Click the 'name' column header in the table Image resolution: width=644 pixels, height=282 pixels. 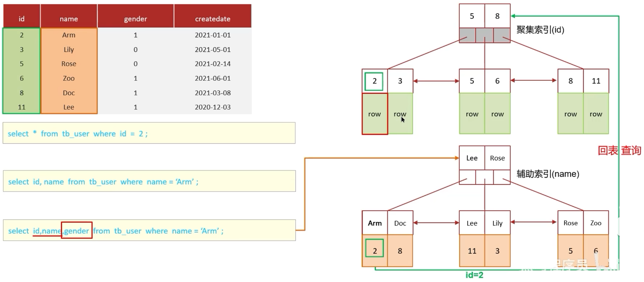(x=69, y=16)
